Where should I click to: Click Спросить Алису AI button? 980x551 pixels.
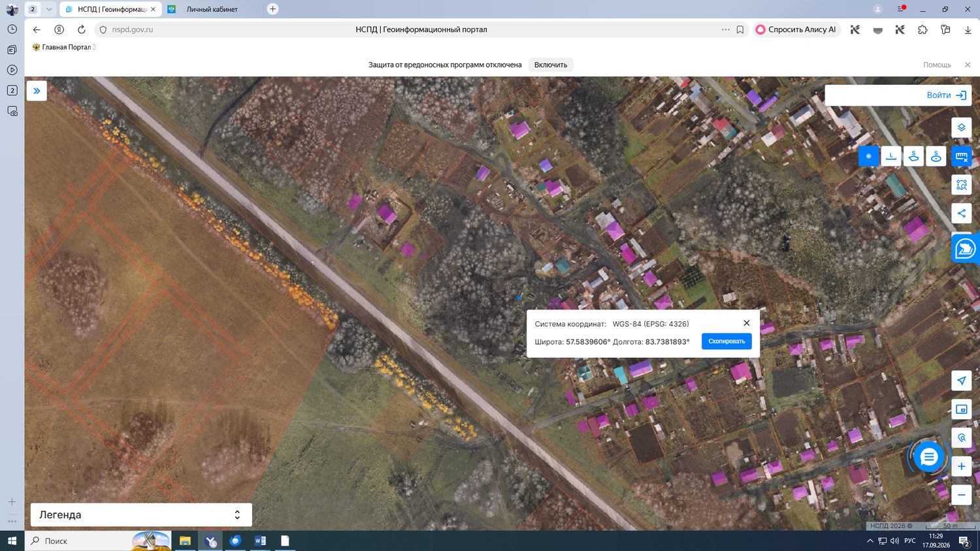tap(796, 29)
